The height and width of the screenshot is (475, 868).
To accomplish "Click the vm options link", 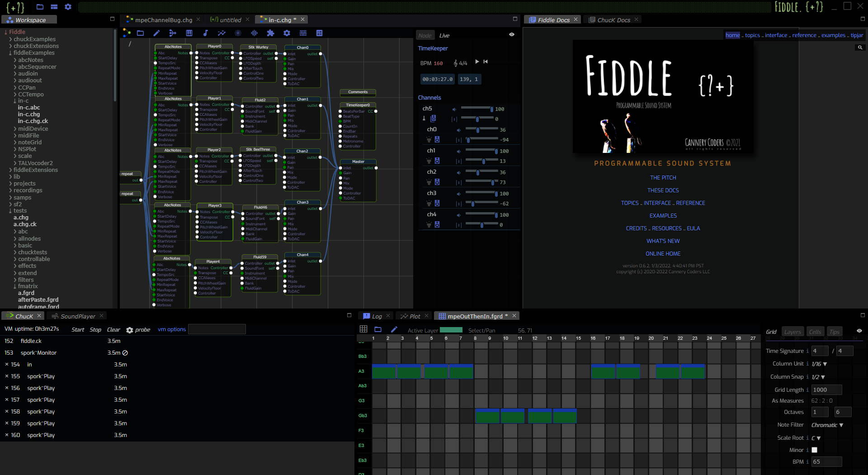I will 171,329.
